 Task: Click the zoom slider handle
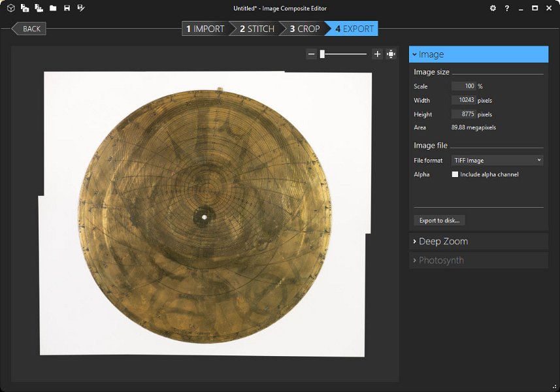tap(322, 54)
